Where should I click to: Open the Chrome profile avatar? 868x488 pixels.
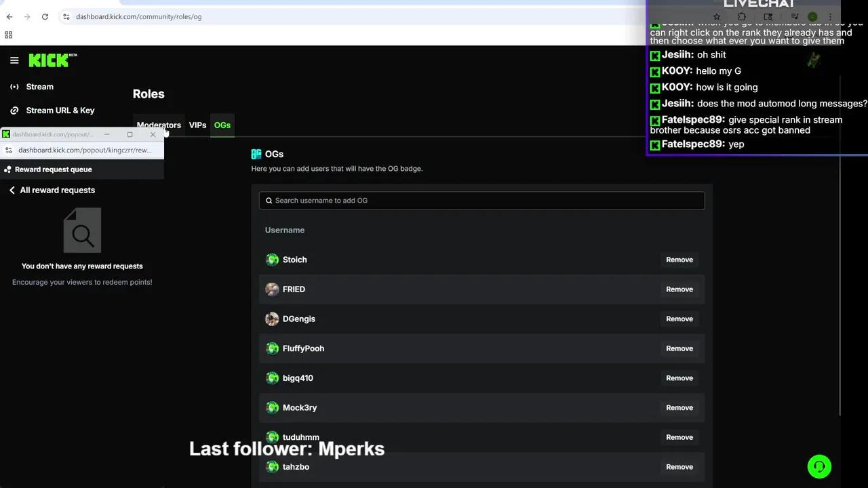pos(812,16)
